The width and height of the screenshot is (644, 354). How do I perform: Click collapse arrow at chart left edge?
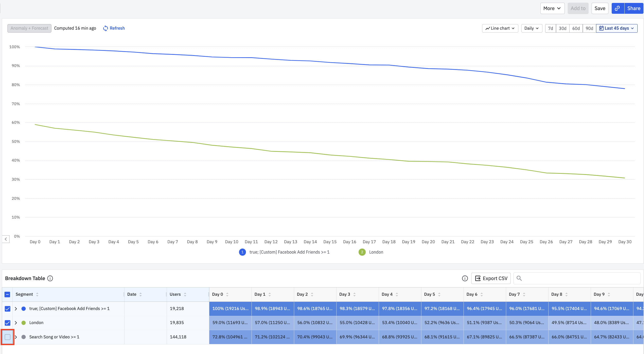coord(6,239)
